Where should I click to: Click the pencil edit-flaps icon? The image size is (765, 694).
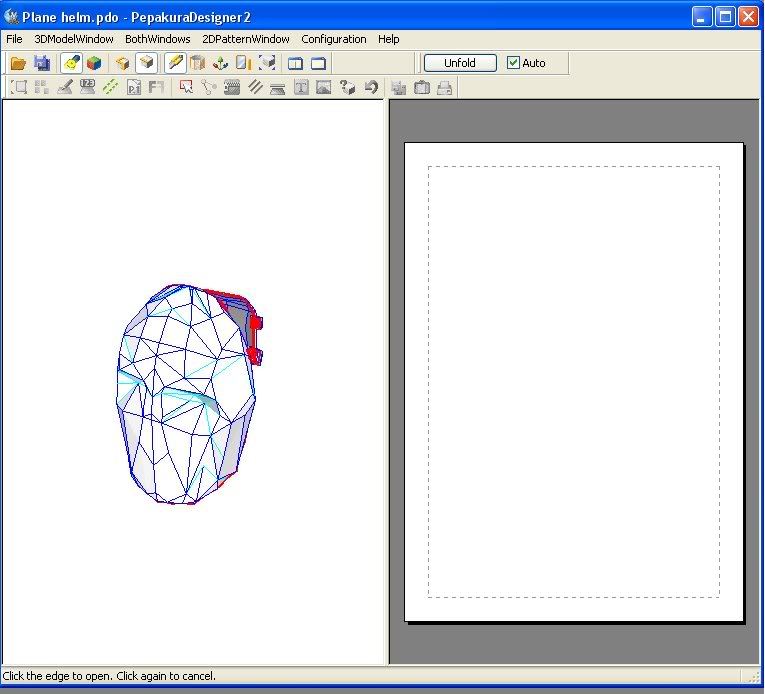click(x=65, y=87)
